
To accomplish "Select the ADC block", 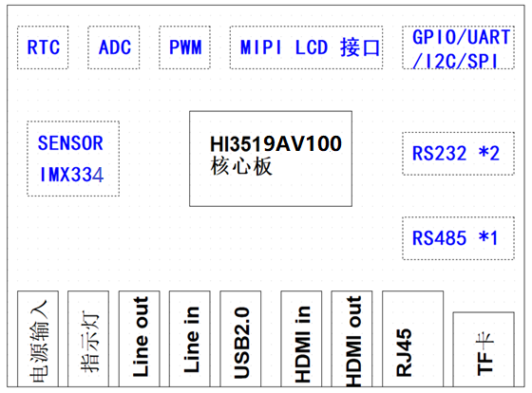I will coord(114,47).
